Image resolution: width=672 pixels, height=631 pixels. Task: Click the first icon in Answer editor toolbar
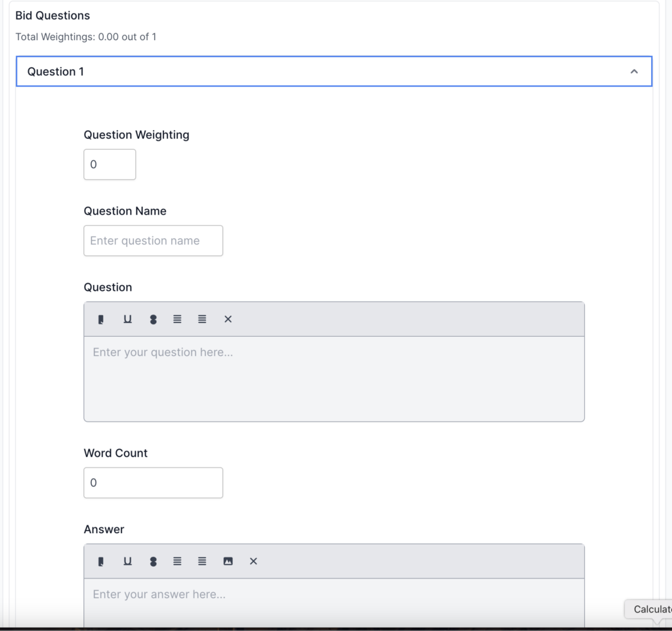101,561
